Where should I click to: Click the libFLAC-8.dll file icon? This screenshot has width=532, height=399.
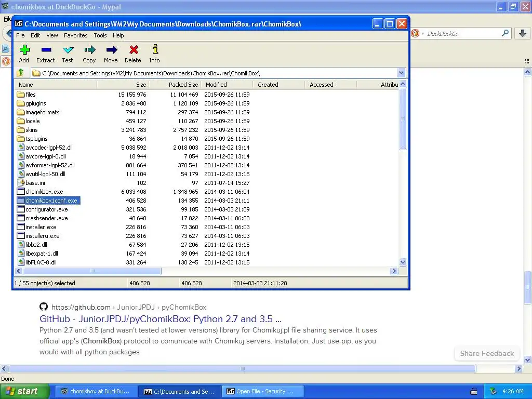[21, 262]
